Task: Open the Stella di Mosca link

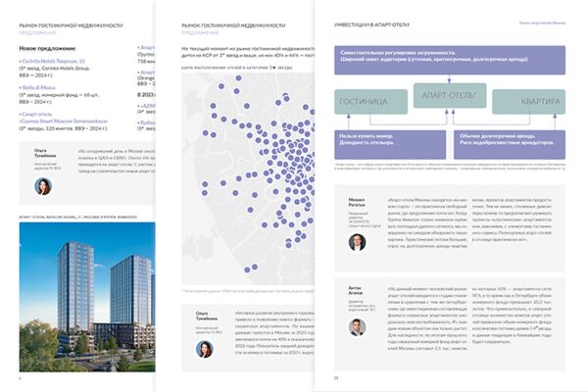Action: point(38,87)
